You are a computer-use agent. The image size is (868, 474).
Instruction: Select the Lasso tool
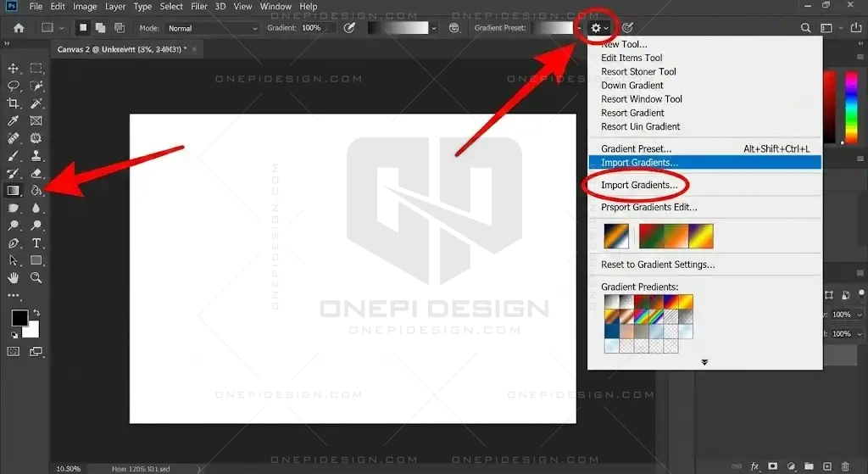[14, 86]
